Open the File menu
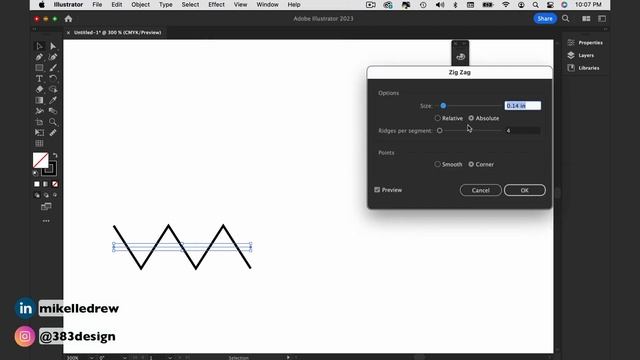 coord(97,4)
